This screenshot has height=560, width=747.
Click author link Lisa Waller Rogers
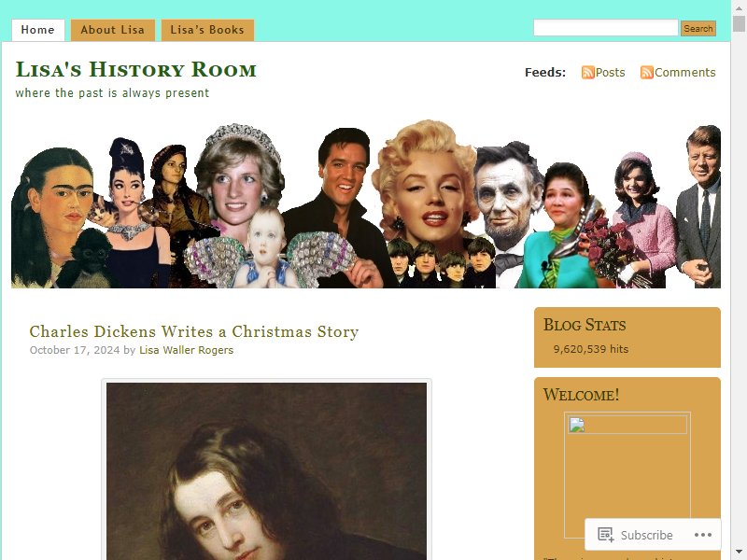[x=186, y=350]
